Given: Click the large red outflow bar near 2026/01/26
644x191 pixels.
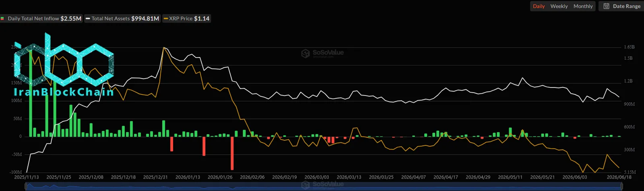Looking at the screenshot, I should [x=232, y=154].
